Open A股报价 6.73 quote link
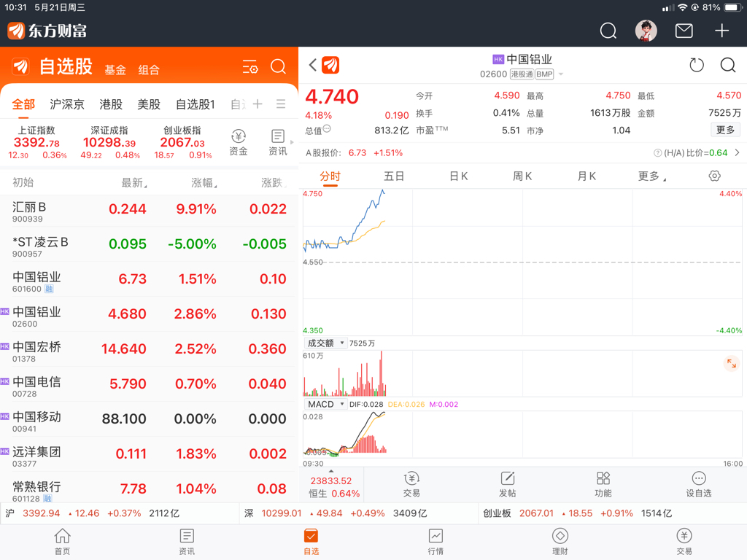The height and width of the screenshot is (560, 747). pos(354,153)
